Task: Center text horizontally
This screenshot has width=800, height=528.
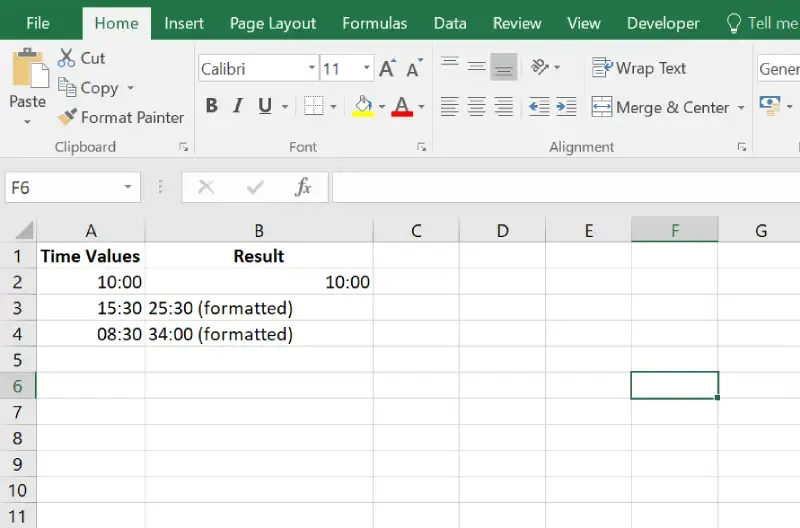Action: (477, 107)
